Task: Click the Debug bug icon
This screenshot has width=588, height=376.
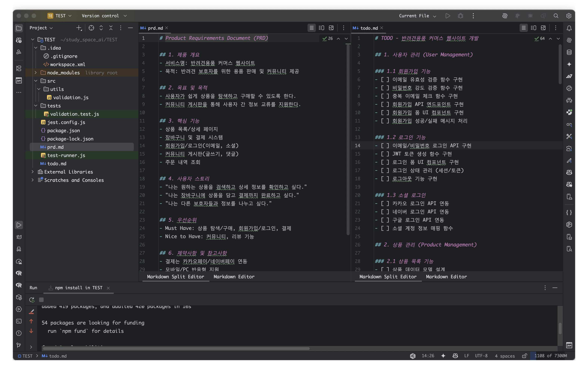Action: [460, 16]
